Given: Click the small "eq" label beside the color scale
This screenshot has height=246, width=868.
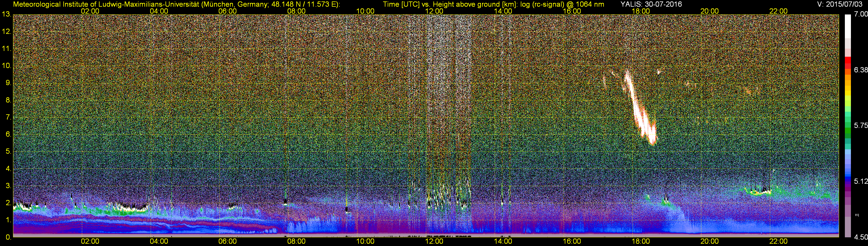Looking at the screenshot, I should tap(857, 215).
